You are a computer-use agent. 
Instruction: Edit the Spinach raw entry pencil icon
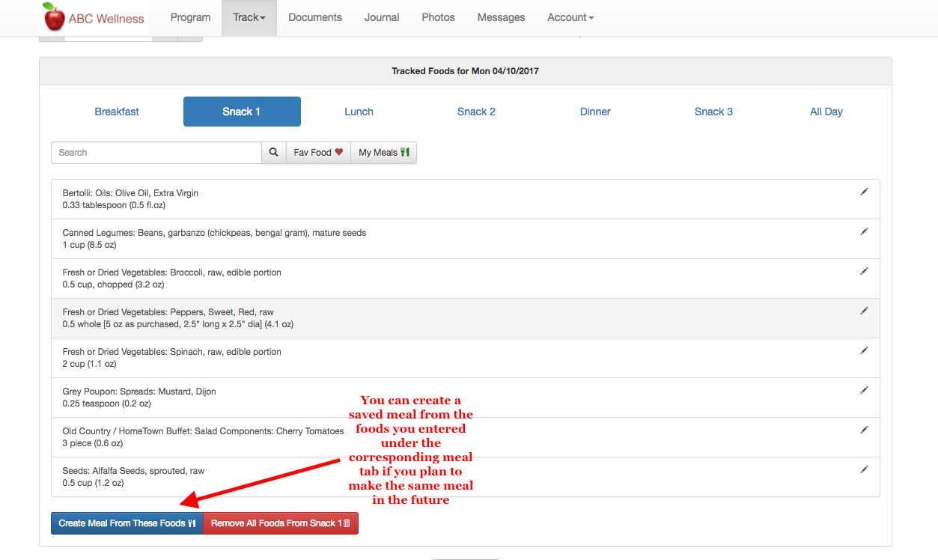[x=864, y=350]
